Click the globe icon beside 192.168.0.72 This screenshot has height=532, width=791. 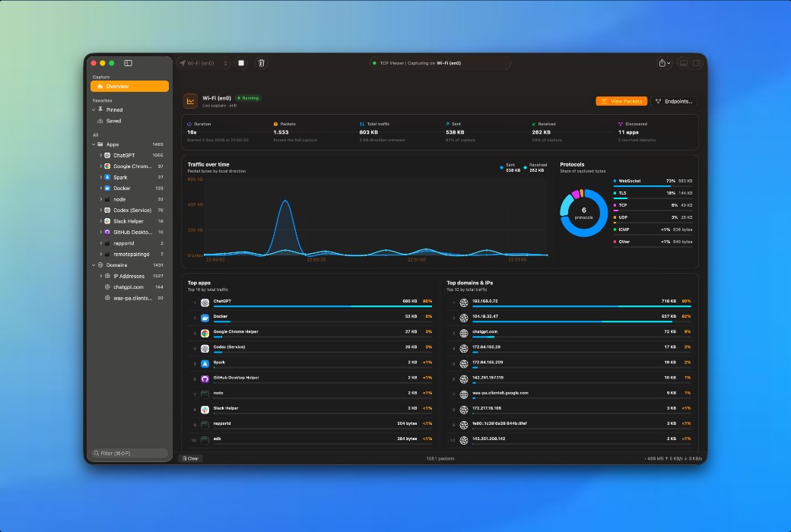click(x=464, y=303)
